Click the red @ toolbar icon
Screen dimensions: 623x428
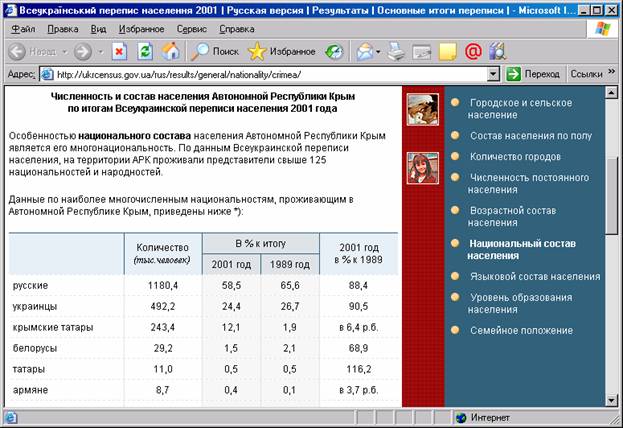tap(473, 51)
